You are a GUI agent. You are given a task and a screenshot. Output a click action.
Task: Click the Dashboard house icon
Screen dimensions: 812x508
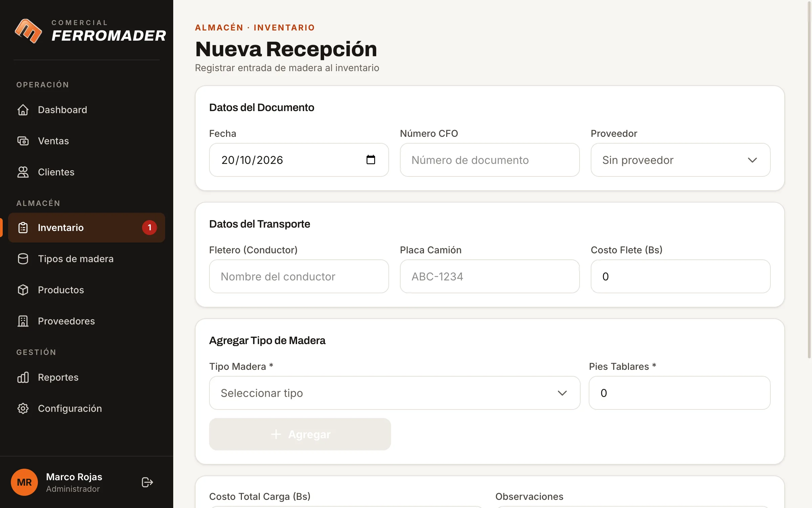pos(23,110)
